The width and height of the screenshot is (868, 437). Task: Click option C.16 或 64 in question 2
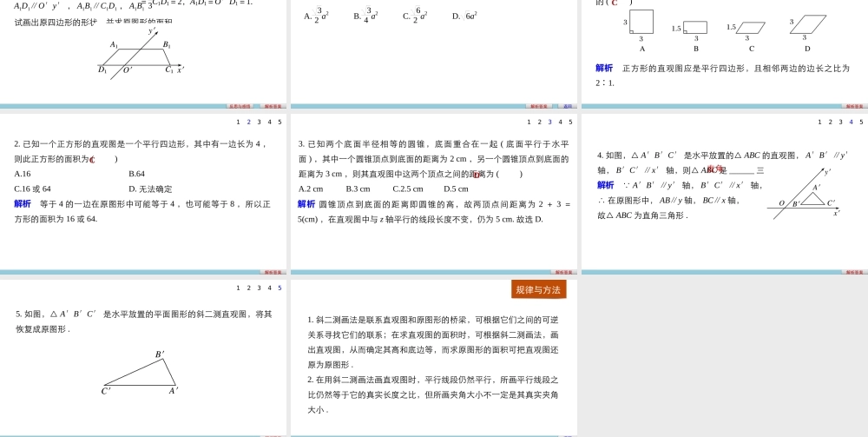(33, 189)
